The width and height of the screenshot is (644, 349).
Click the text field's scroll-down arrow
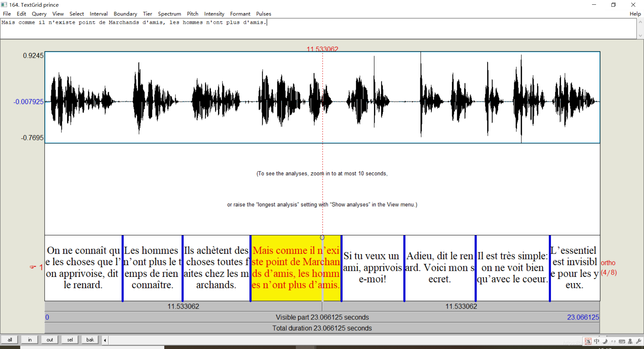coord(640,35)
